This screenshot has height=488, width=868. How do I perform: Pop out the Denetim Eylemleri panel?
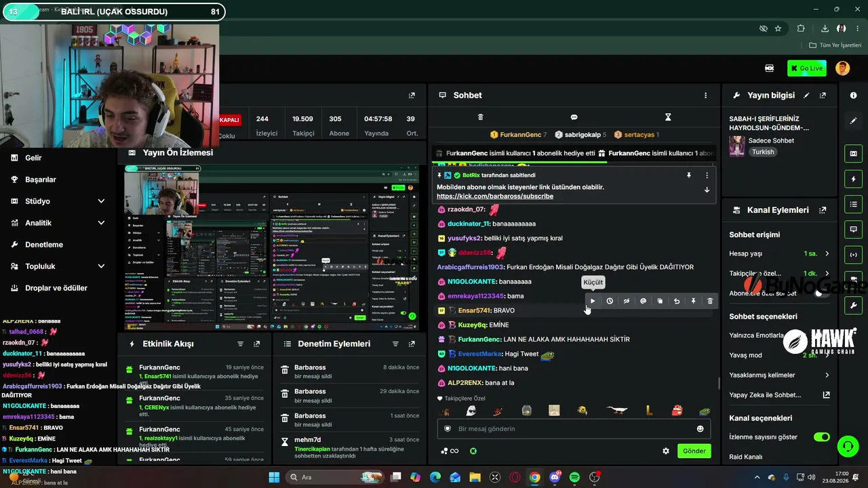412,344
